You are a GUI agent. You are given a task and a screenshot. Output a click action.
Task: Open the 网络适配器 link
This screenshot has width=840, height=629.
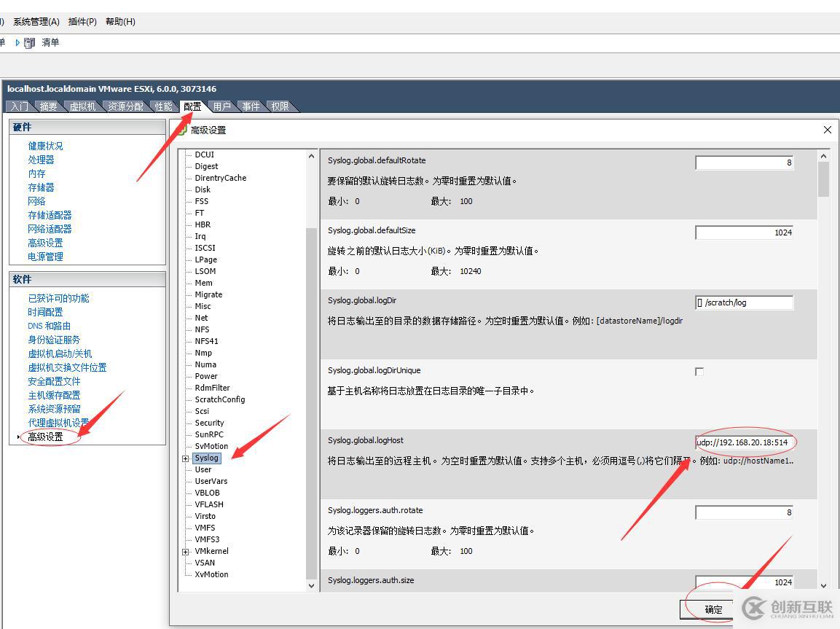pyautogui.click(x=50, y=229)
